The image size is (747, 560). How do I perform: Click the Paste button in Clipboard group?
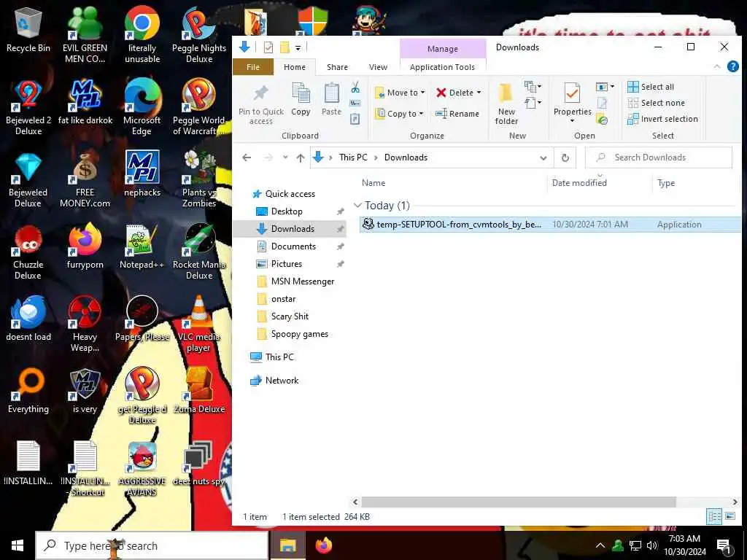[332, 99]
